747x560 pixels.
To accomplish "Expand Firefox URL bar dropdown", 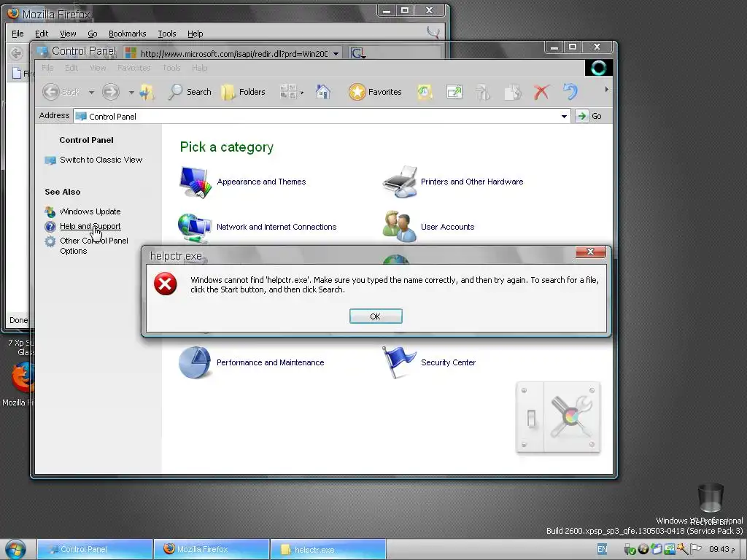I will (x=336, y=53).
